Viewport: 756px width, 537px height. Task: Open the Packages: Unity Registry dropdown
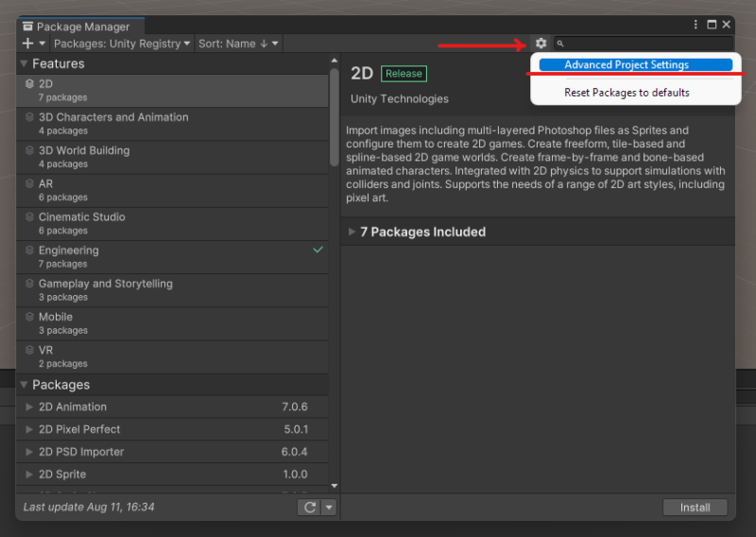[x=122, y=43]
